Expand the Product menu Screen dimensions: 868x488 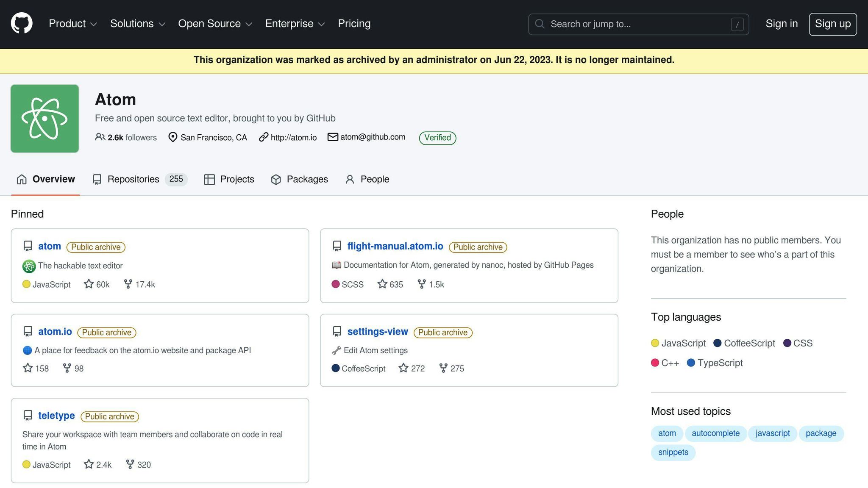72,24
